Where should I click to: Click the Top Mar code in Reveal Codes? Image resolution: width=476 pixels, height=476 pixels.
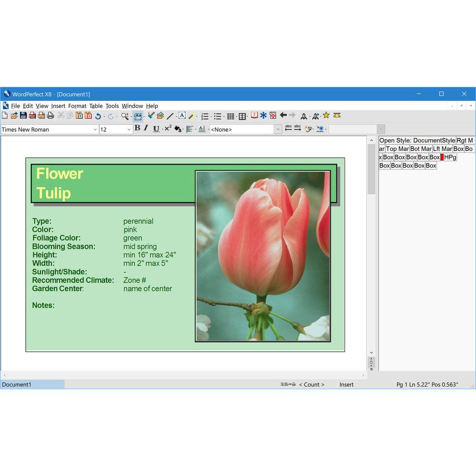tap(397, 149)
